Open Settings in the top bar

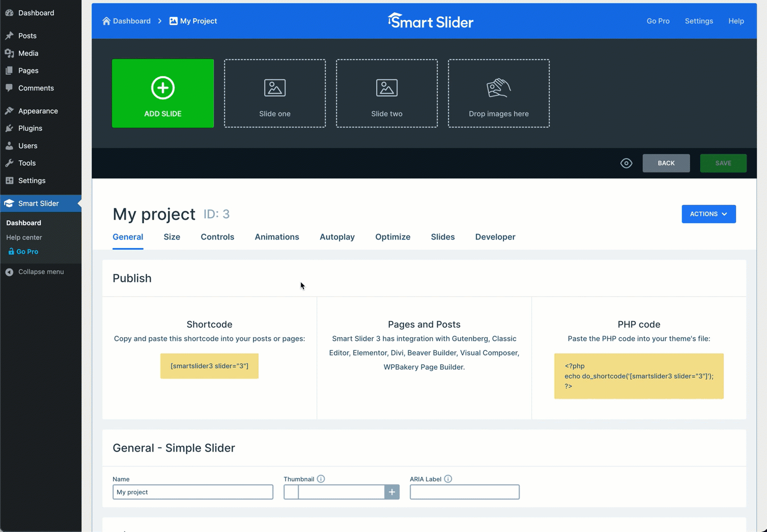[699, 21]
